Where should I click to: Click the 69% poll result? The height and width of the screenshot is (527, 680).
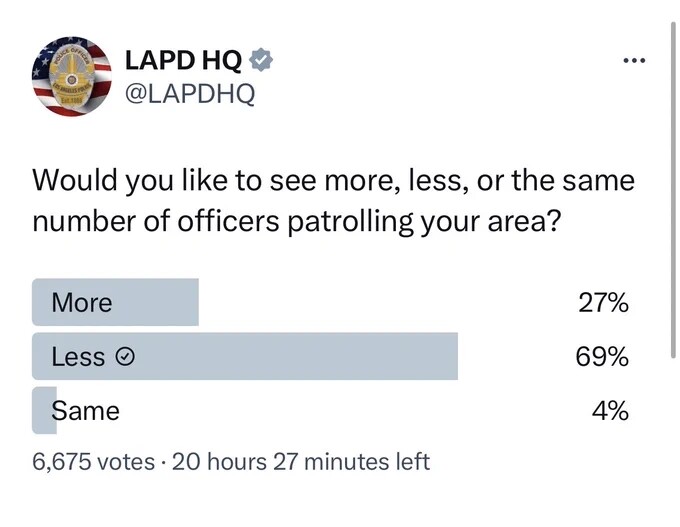pyautogui.click(x=602, y=357)
